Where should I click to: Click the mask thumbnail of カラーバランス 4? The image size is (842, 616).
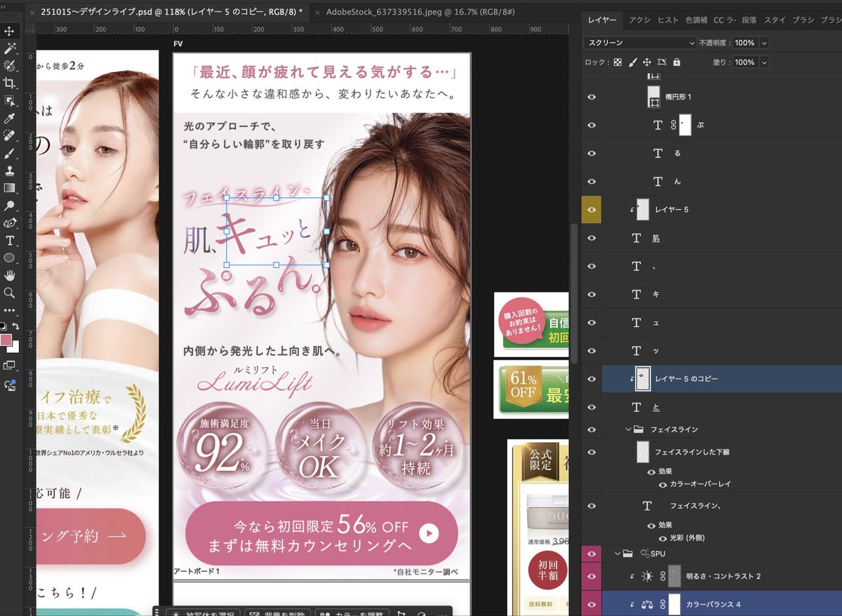click(674, 604)
